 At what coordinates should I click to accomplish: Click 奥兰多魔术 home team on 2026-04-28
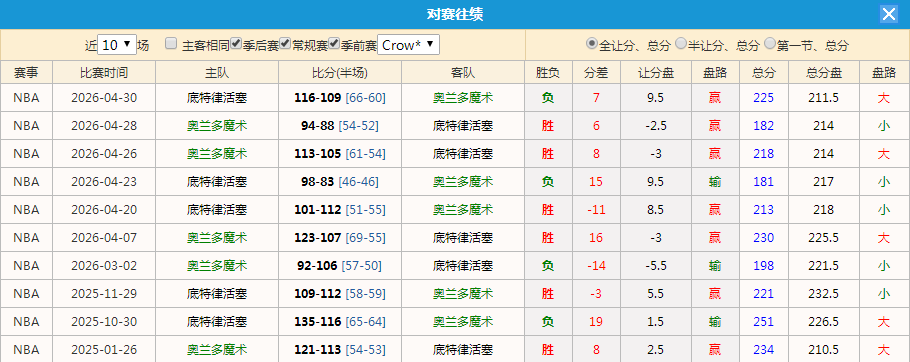click(x=217, y=125)
